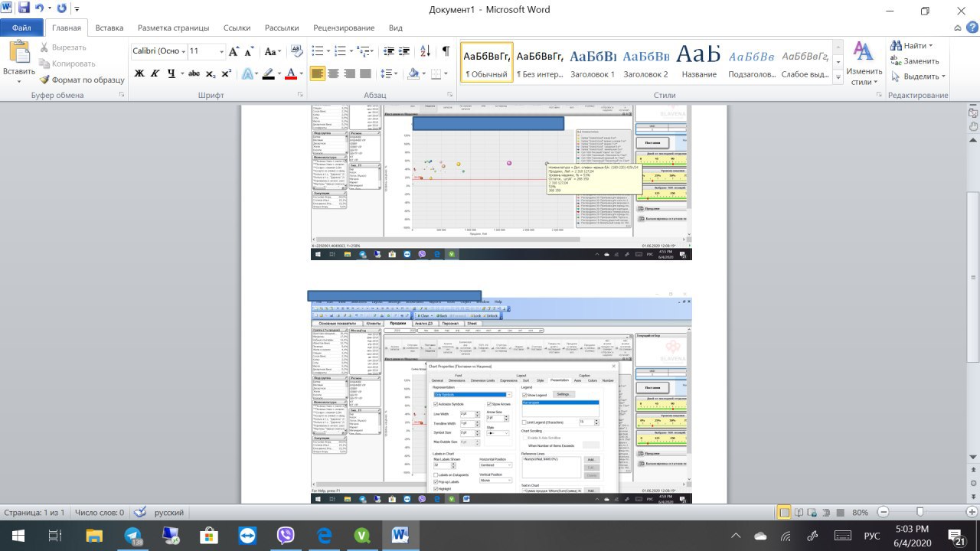
Task: Click the Redo icon in quick access toolbar
Action: coord(61,8)
